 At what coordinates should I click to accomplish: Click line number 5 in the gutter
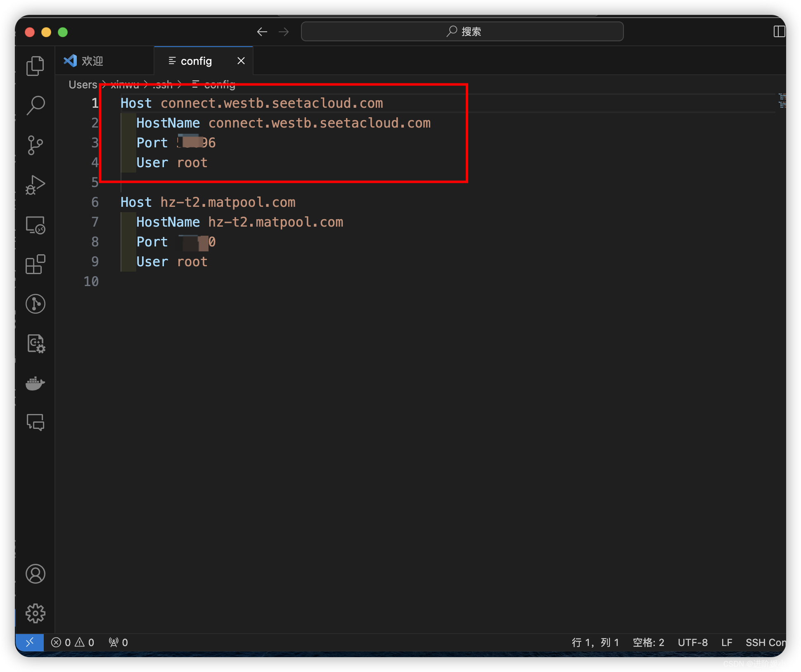(x=95, y=182)
